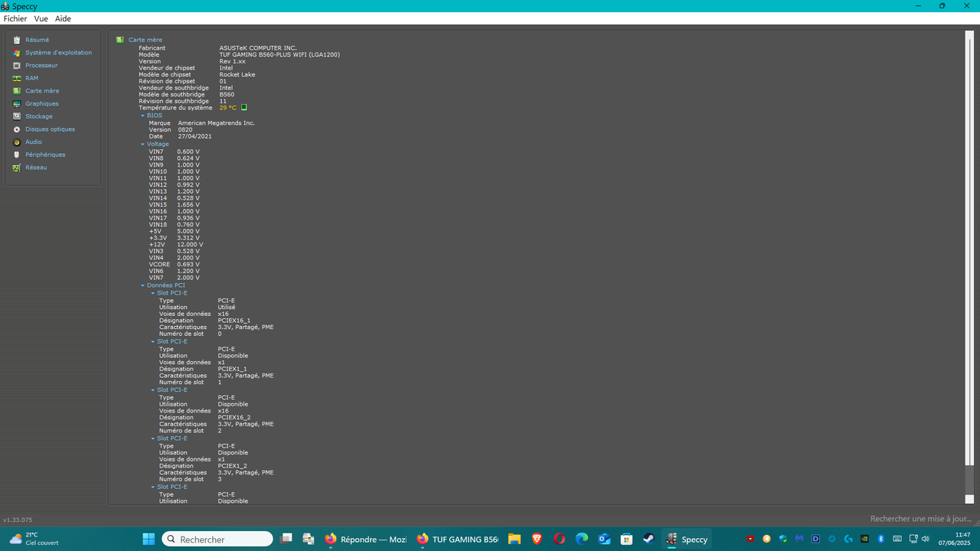Click the Utilisé usage value
This screenshot has width=980, height=551.
pyautogui.click(x=227, y=308)
